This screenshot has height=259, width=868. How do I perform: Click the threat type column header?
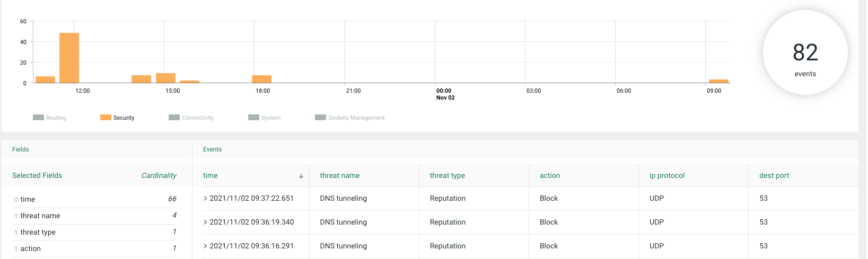click(448, 175)
